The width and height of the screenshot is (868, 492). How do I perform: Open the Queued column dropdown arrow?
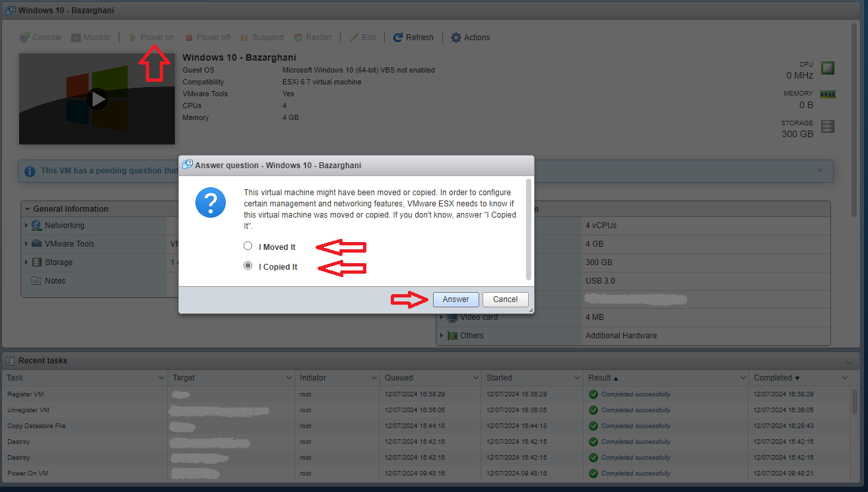click(x=476, y=378)
